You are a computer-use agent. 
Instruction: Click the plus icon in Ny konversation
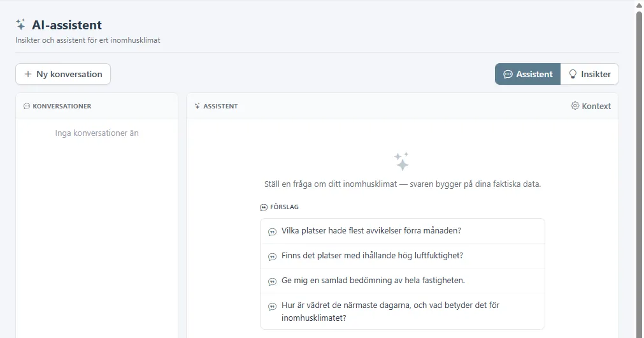[x=28, y=74]
